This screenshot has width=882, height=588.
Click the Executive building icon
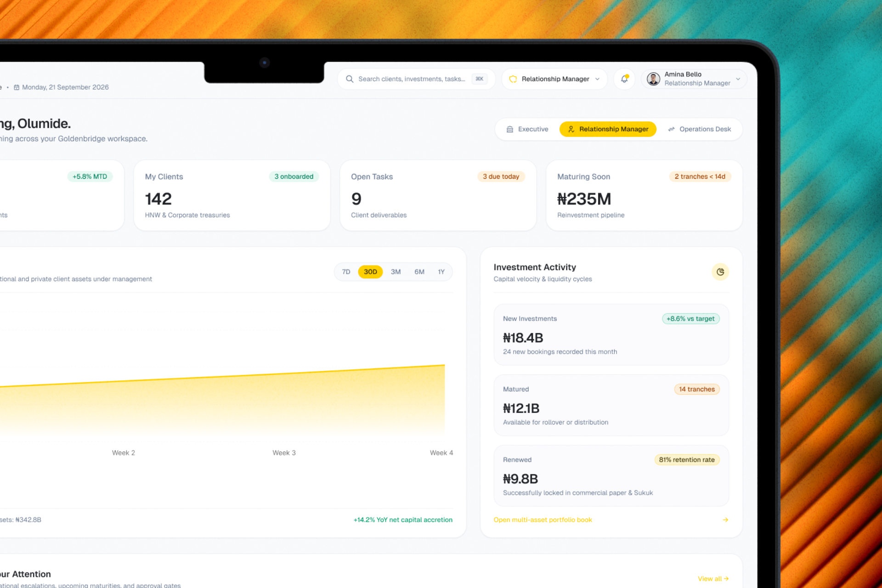click(510, 129)
